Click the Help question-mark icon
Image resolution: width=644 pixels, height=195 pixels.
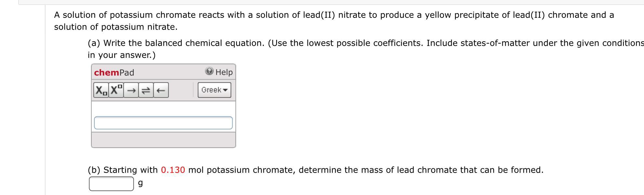209,72
